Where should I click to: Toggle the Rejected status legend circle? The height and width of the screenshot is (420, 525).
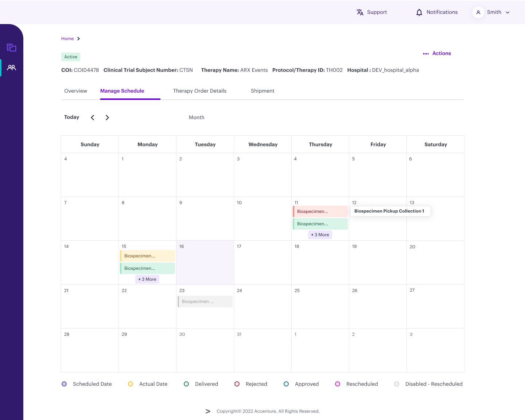click(x=237, y=384)
